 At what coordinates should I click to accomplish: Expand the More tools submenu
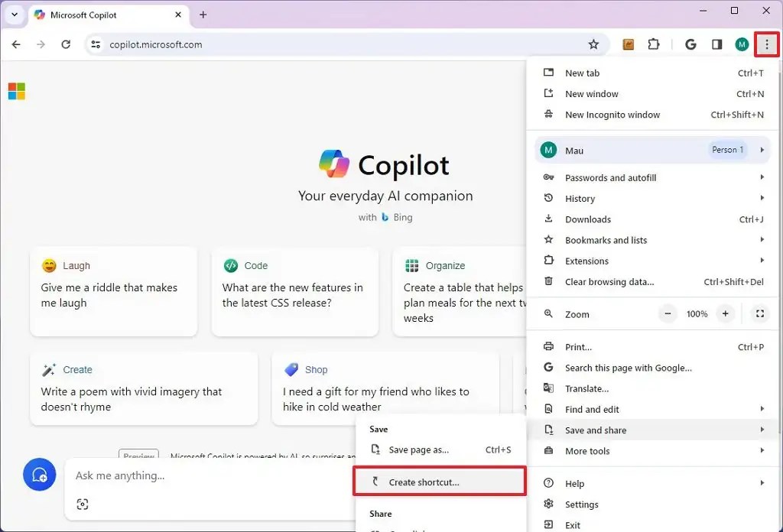pos(589,451)
